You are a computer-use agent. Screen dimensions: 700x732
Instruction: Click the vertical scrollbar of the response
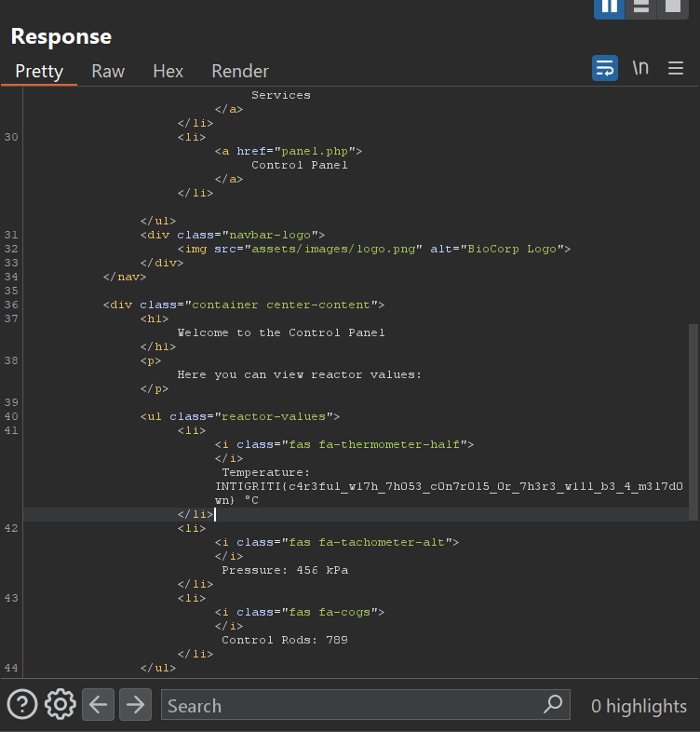[692, 419]
